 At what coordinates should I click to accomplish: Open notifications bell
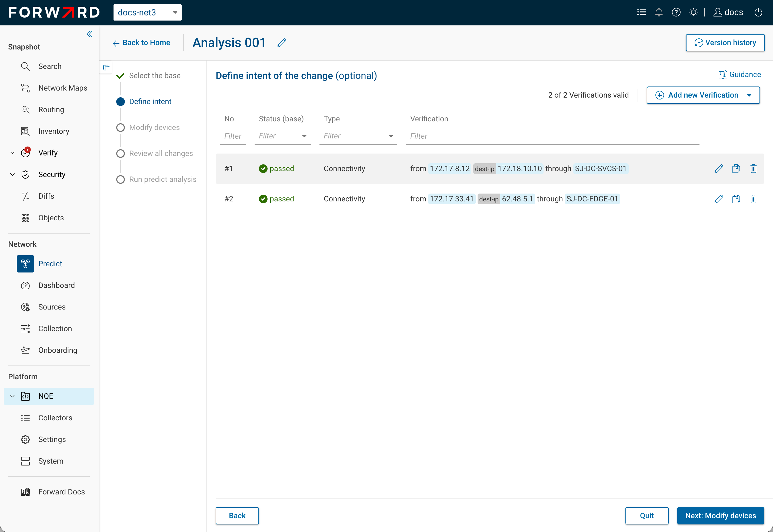pyautogui.click(x=659, y=12)
